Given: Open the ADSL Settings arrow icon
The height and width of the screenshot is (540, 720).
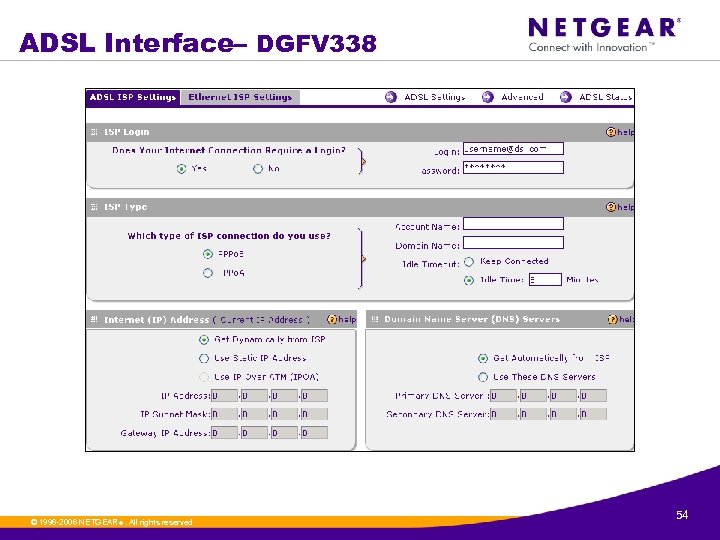Looking at the screenshot, I should [x=391, y=97].
